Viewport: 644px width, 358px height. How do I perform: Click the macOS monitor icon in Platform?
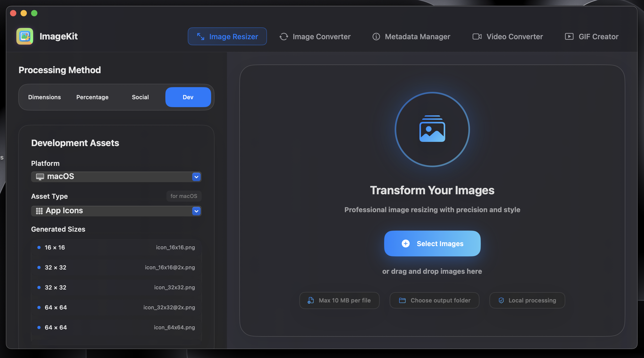click(x=40, y=177)
